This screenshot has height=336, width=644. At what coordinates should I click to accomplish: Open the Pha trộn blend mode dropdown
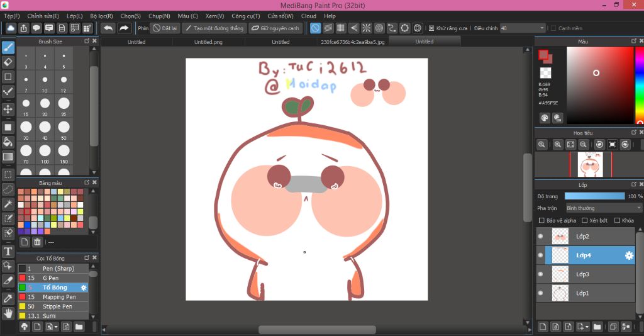tap(602, 208)
